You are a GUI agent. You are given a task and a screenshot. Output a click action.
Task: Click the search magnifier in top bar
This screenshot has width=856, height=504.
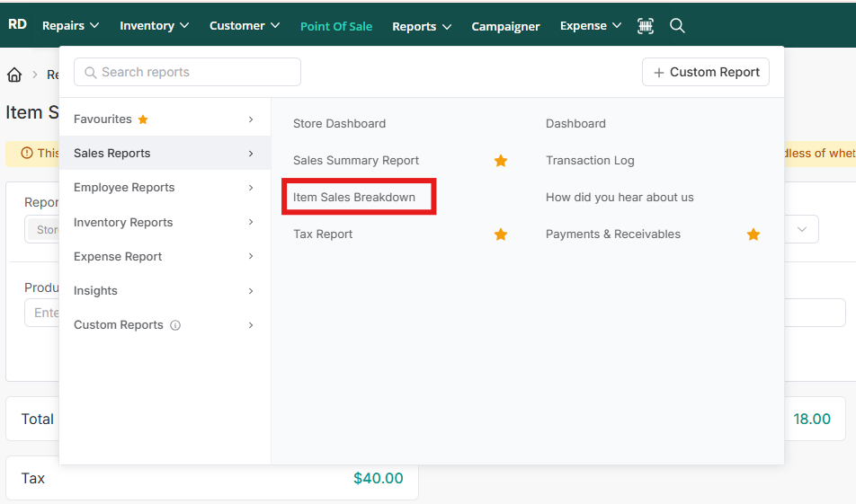pos(677,26)
